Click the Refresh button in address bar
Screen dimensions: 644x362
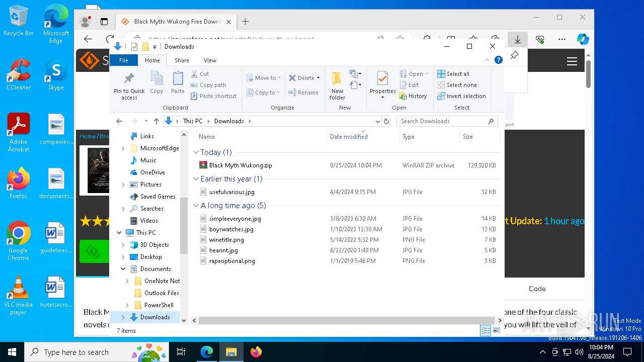pos(386,121)
